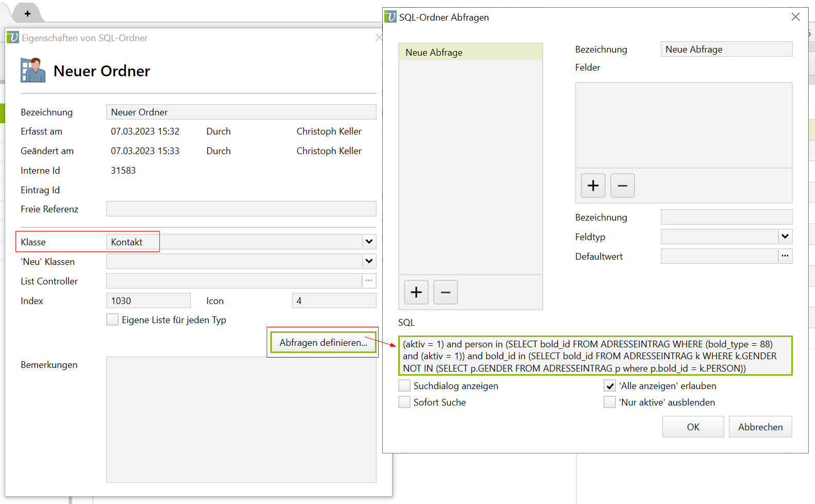815x504 pixels.
Task: Click the Neuer Ordner person icon
Action: click(33, 70)
